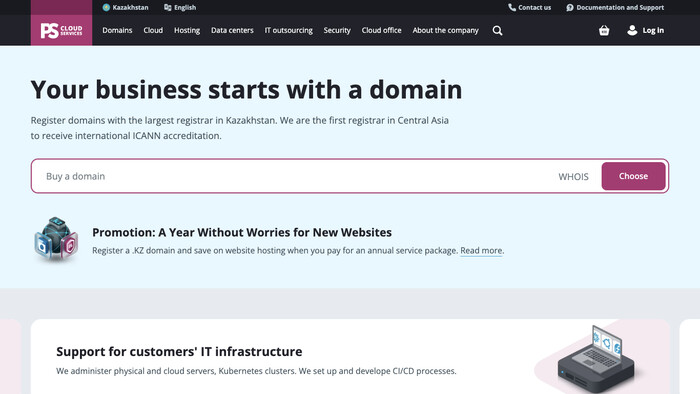Click the laptop server illustration

click(x=596, y=360)
